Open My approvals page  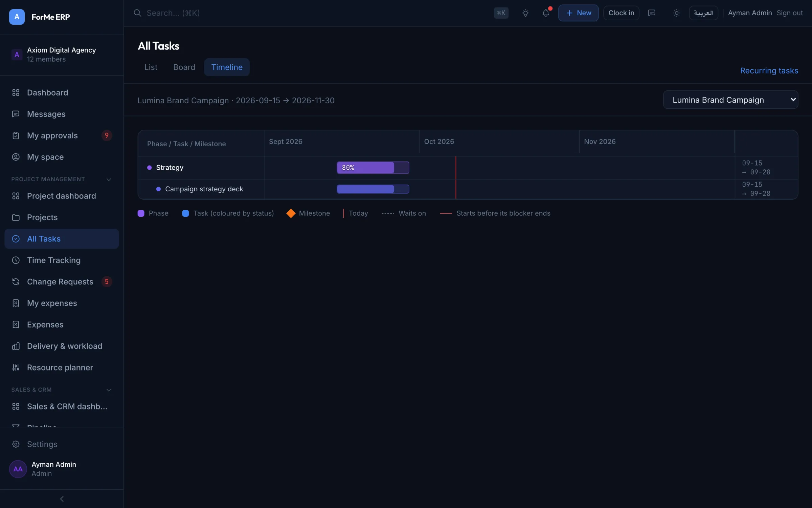coord(62,135)
